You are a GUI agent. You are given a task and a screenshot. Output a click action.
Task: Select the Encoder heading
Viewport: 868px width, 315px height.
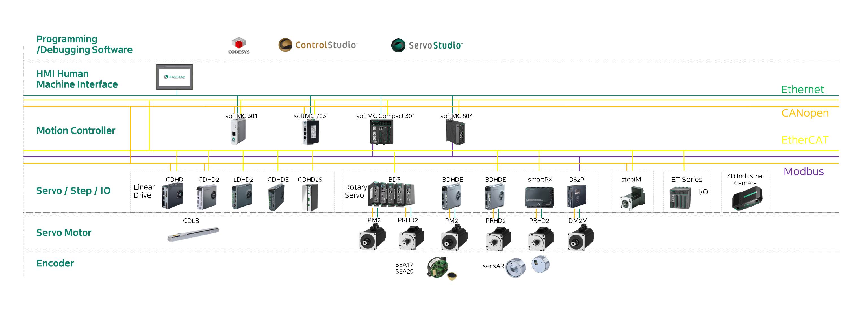coord(55,263)
